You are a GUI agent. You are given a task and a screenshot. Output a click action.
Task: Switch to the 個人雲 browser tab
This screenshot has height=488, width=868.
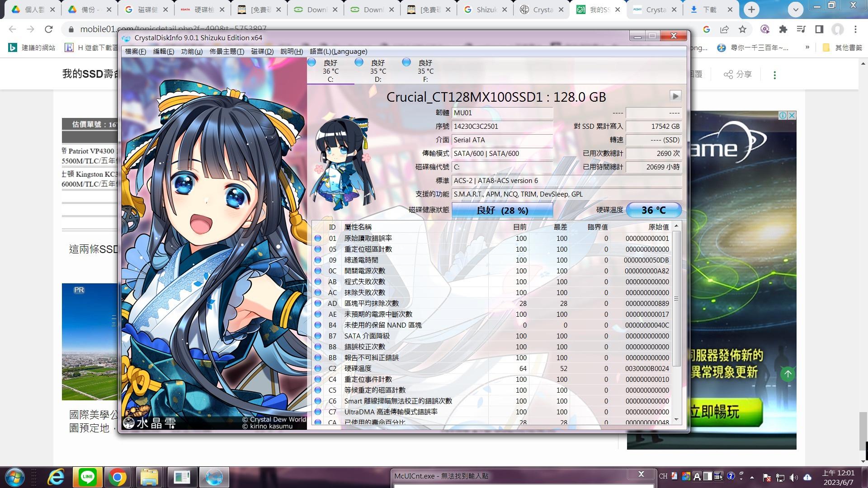coord(33,9)
